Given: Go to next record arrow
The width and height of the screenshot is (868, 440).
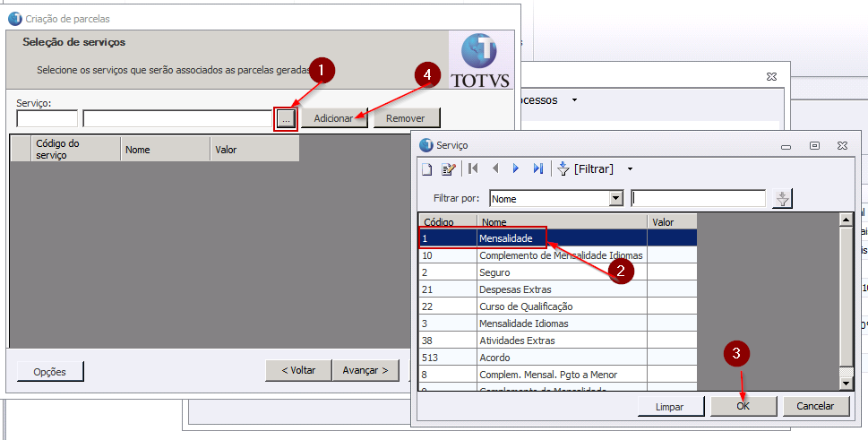Looking at the screenshot, I should point(516,168).
